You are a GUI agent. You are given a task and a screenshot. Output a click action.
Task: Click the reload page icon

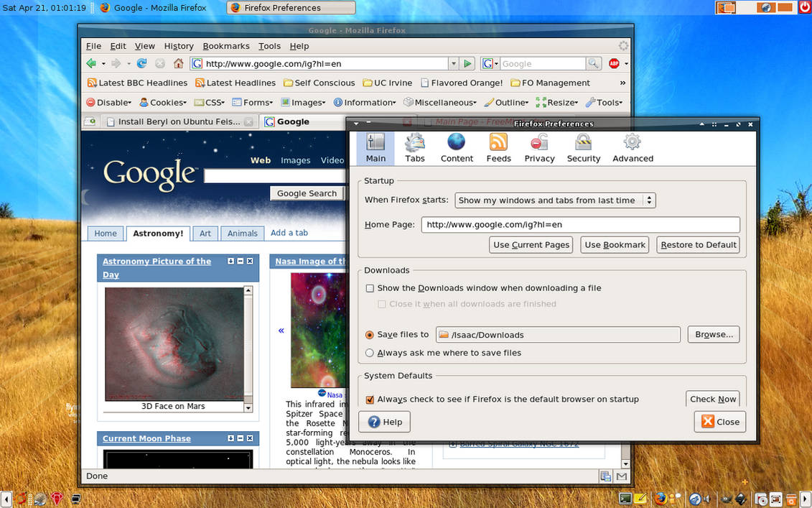[141, 63]
